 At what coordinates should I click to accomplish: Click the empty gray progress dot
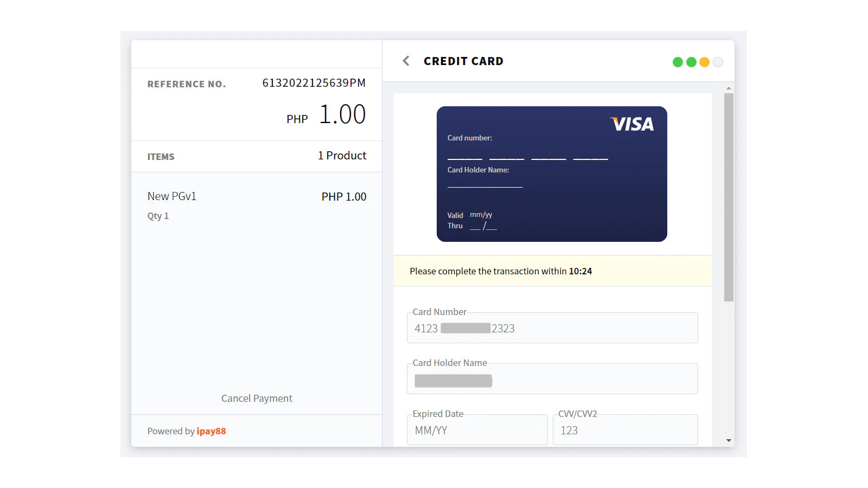718,62
